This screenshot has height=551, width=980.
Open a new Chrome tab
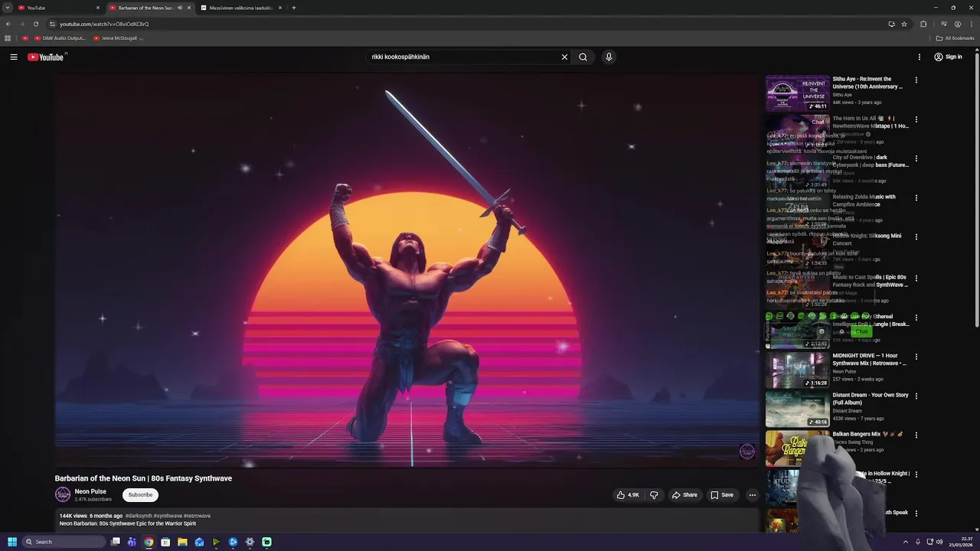click(293, 8)
